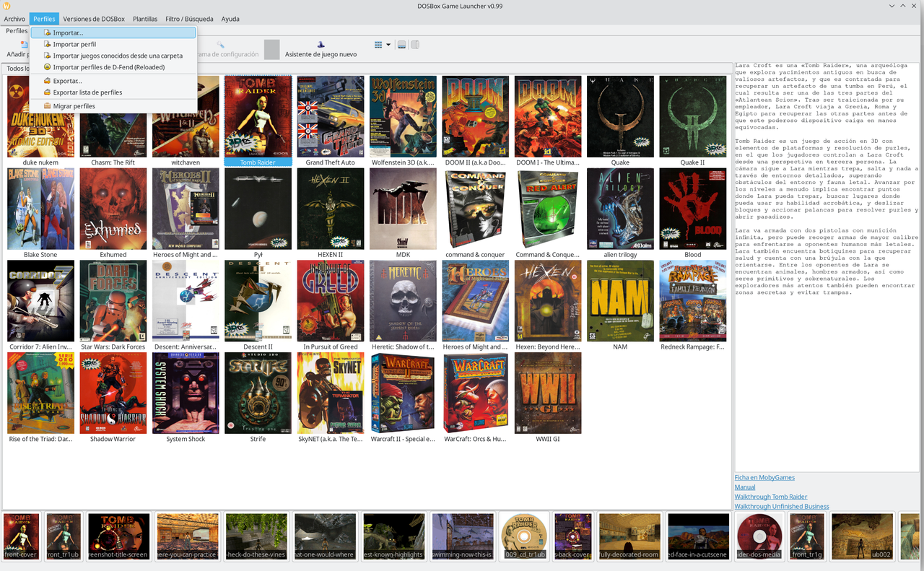Viewport: 924px width, 571px height.
Task: Select the Shadow Warrior profile
Action: pos(113,398)
